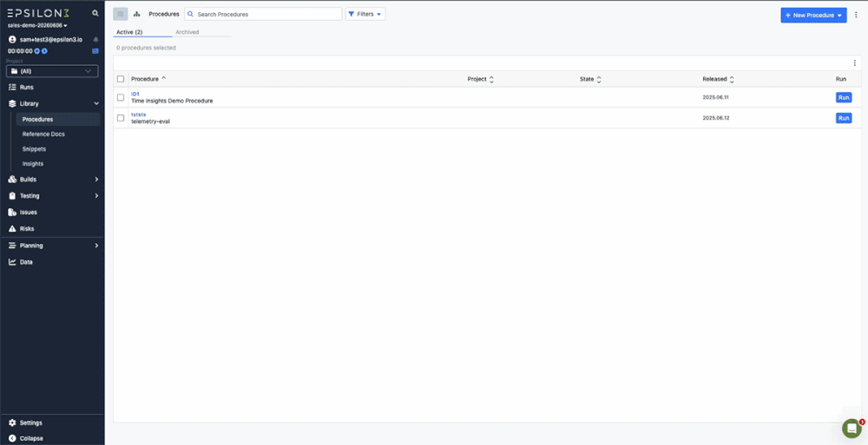
Task: Click the user avatar icon
Action: tap(12, 39)
